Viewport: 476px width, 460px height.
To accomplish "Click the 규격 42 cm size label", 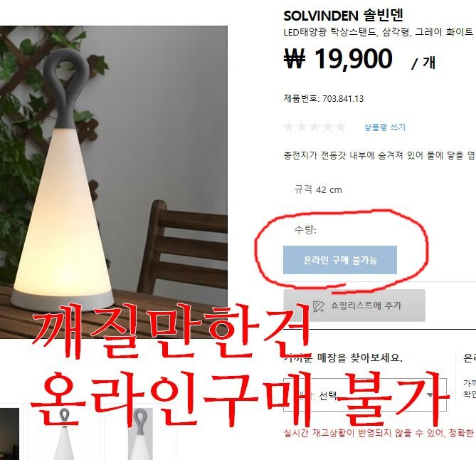I will point(318,189).
